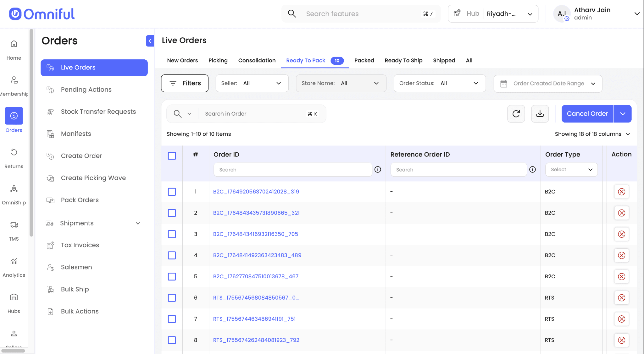Cancel order row 3 with red X icon
The image size is (644, 354).
621,234
